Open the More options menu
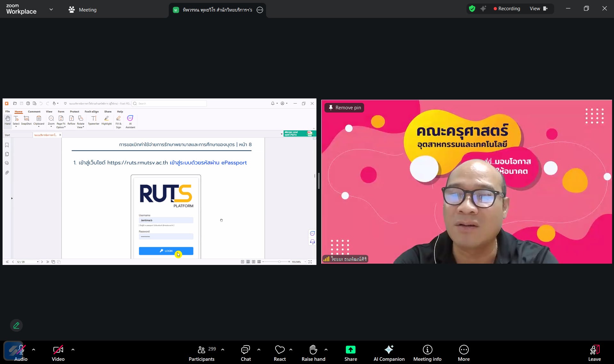The image size is (614, 364). (x=463, y=353)
